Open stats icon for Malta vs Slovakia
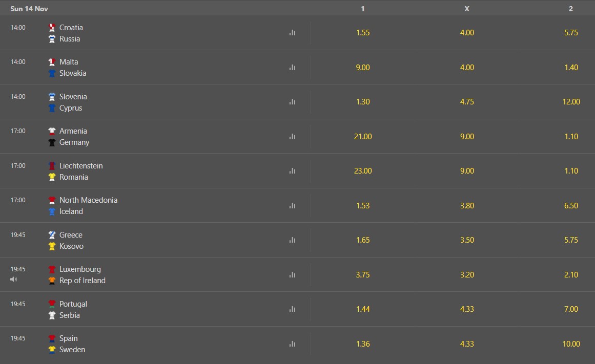This screenshot has height=364, width=595. (x=292, y=67)
